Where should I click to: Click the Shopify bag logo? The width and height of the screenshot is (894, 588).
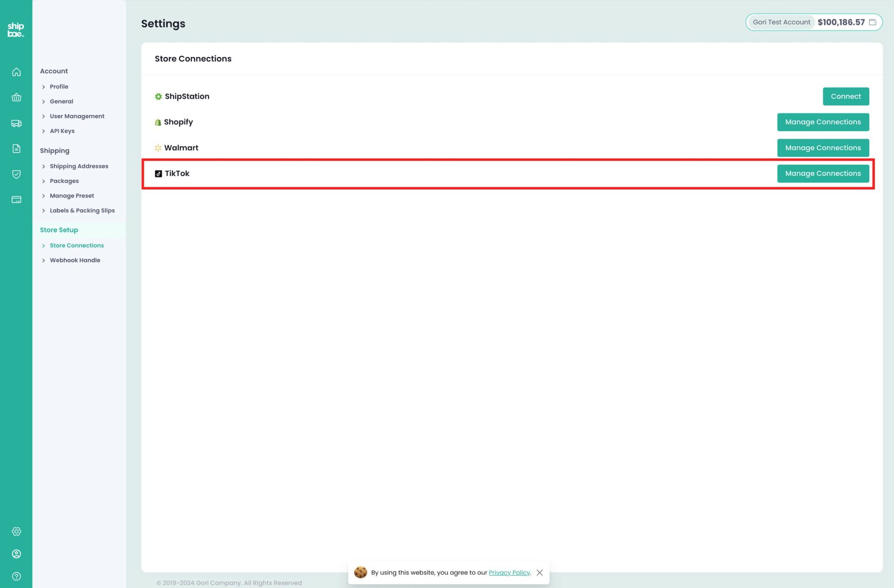[x=158, y=122]
